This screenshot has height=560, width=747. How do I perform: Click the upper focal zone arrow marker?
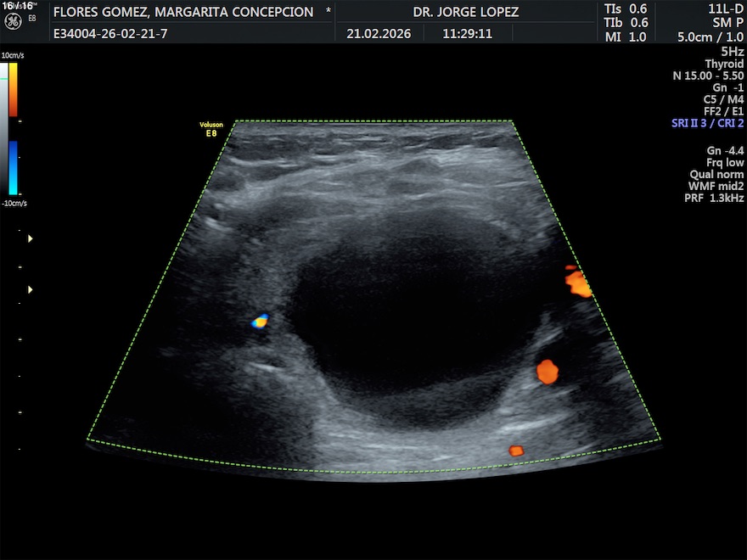31,239
